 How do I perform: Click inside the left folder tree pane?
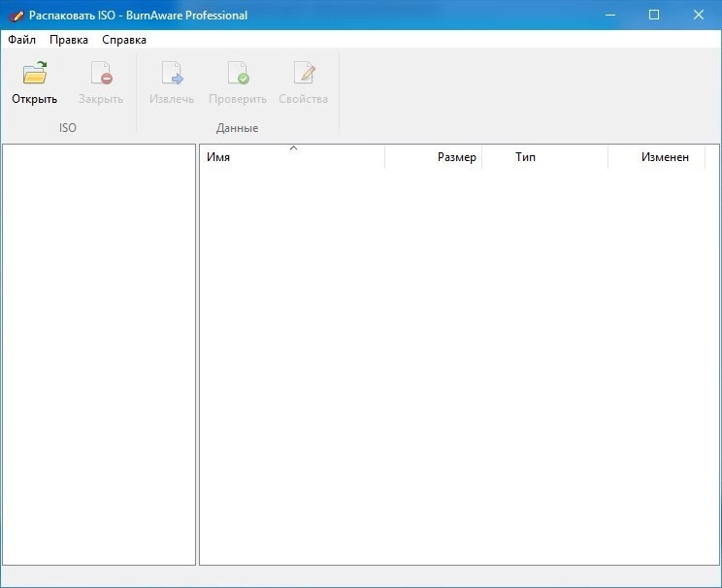point(99,354)
